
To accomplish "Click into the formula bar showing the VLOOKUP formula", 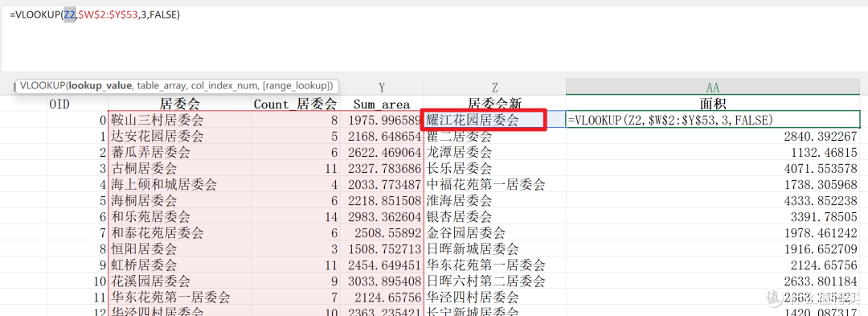I will click(433, 39).
